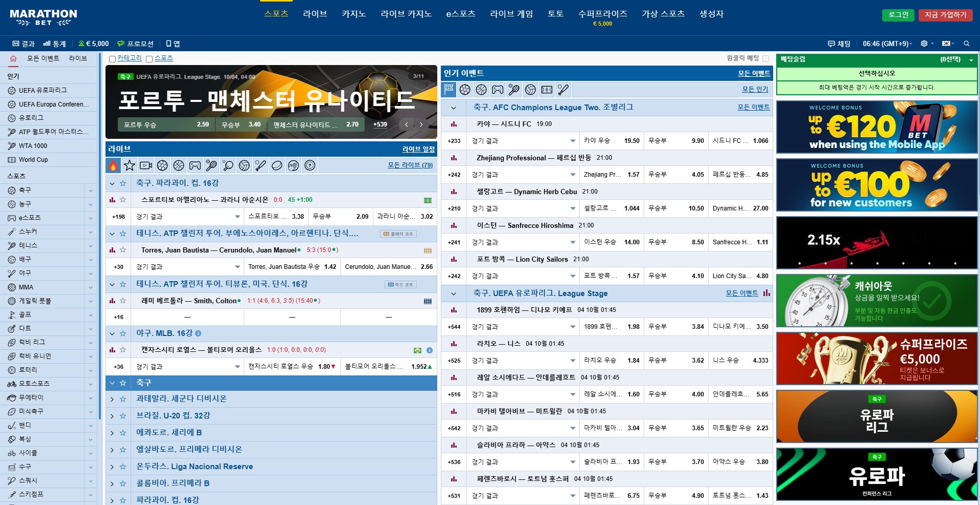Viewport: 980px width, 505px height.
Task: Switch to 모든 이벤트 sidebar tab
Action: pos(43,58)
